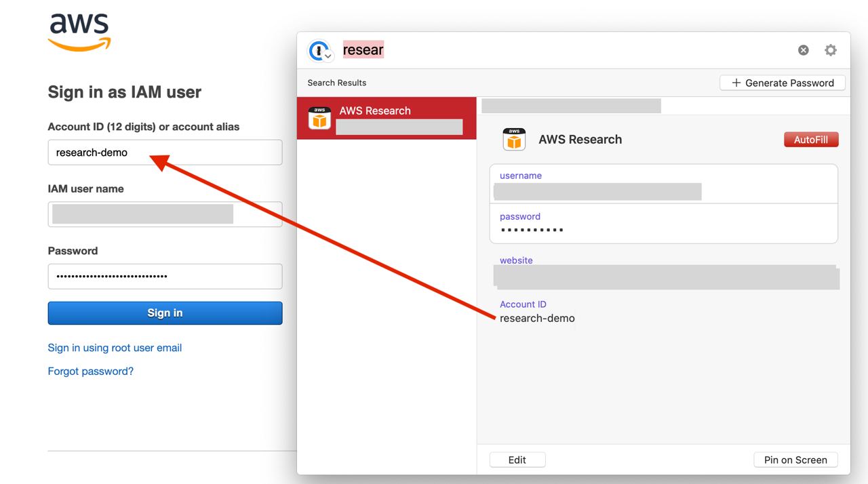
Task: Click the AWS Research title in details
Action: (580, 140)
